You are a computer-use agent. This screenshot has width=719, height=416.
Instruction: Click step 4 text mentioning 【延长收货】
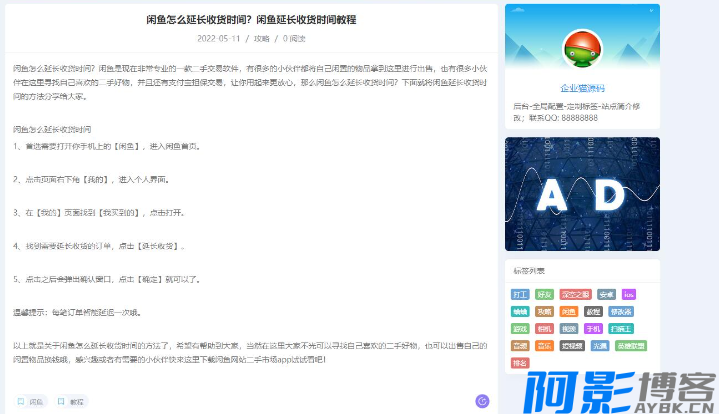tap(99, 246)
